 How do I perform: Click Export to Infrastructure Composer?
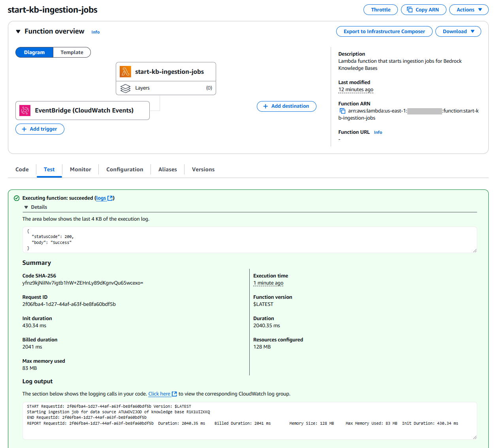(384, 32)
